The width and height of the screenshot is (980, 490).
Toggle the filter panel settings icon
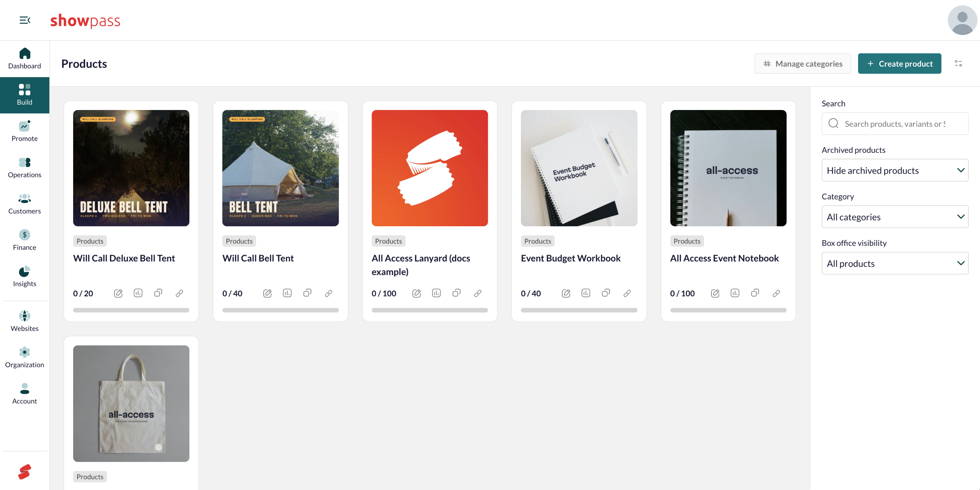958,63
